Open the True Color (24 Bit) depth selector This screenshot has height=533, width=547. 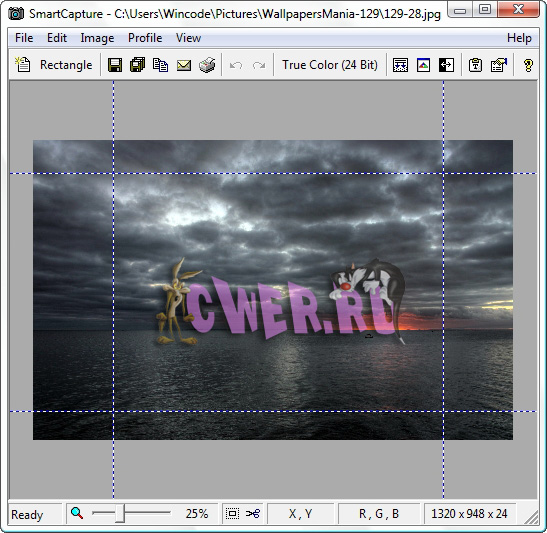pyautogui.click(x=330, y=65)
